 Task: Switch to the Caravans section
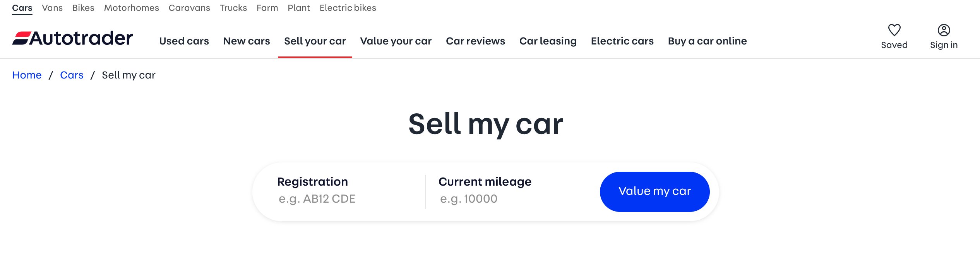[189, 8]
